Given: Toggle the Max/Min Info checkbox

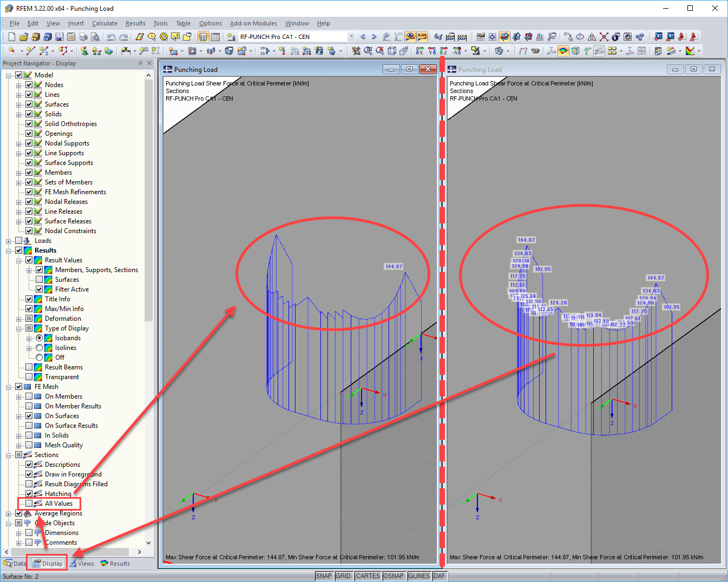Looking at the screenshot, I should (29, 309).
